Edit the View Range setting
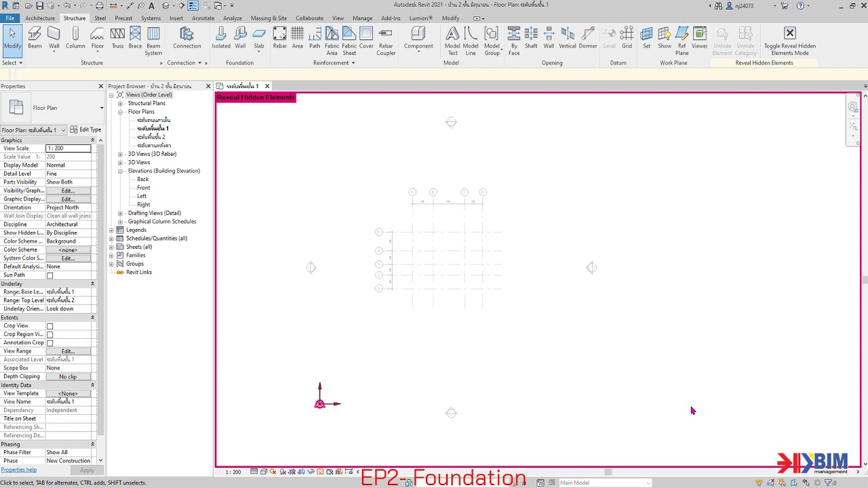The image size is (868, 488). 68,351
